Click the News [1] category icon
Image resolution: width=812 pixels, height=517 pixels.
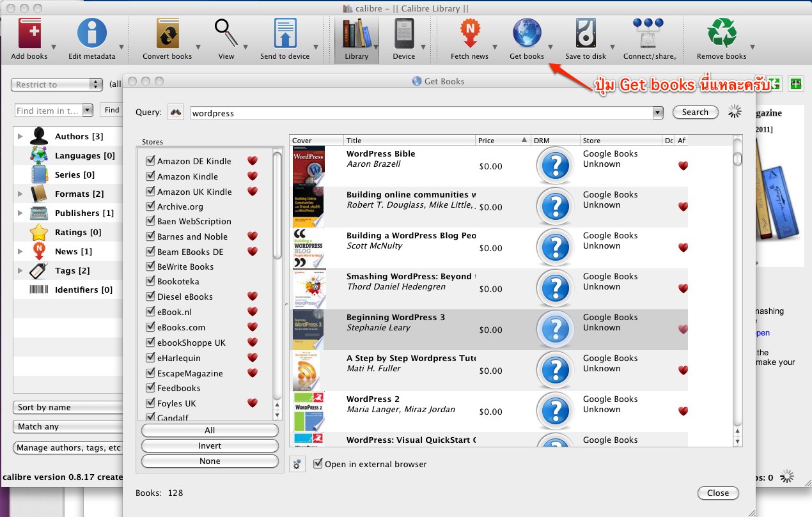[x=39, y=251]
